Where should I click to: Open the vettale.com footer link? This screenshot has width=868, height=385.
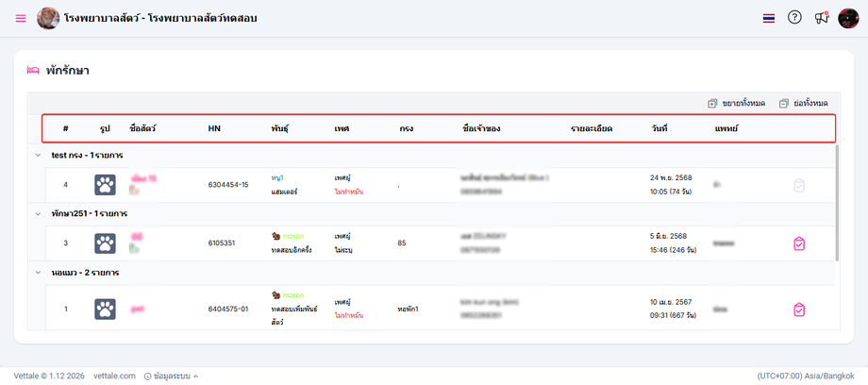click(x=115, y=376)
